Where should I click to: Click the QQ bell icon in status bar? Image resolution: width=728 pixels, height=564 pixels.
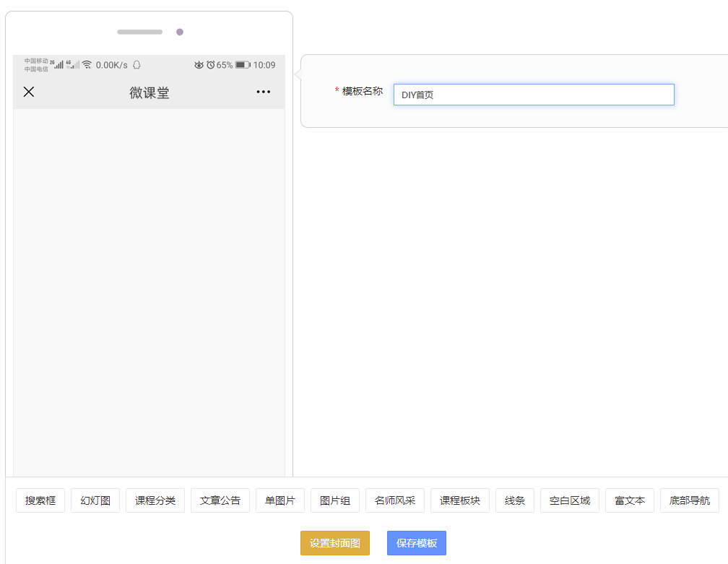click(x=136, y=65)
